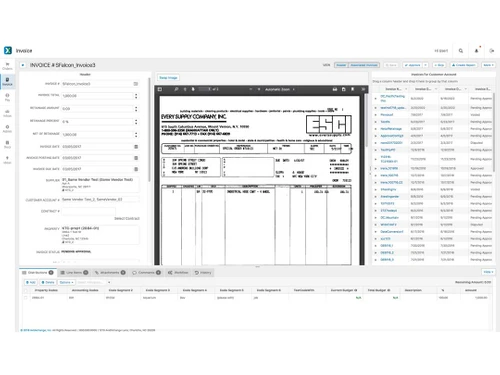
Task: Step the Net of Retainage spinner
Action: pyautogui.click(x=136, y=135)
